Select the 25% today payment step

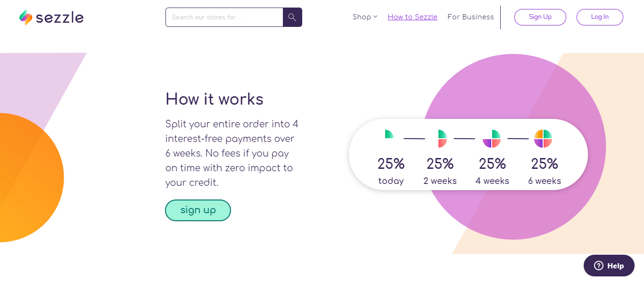tap(391, 170)
